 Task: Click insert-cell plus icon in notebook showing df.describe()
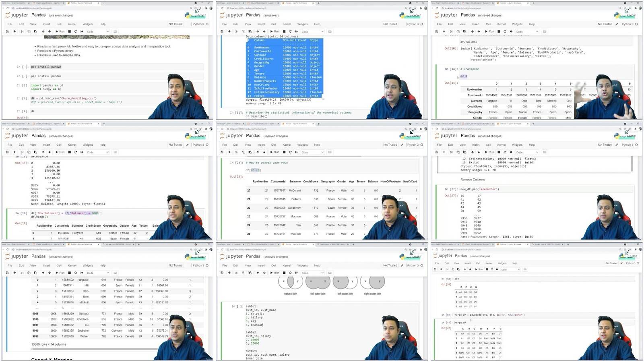tap(229, 31)
